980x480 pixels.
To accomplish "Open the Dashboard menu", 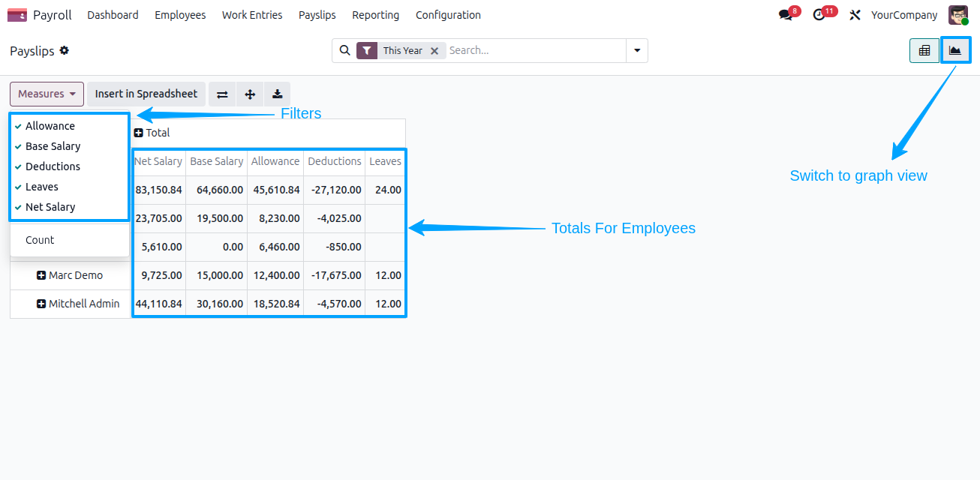I will (113, 15).
